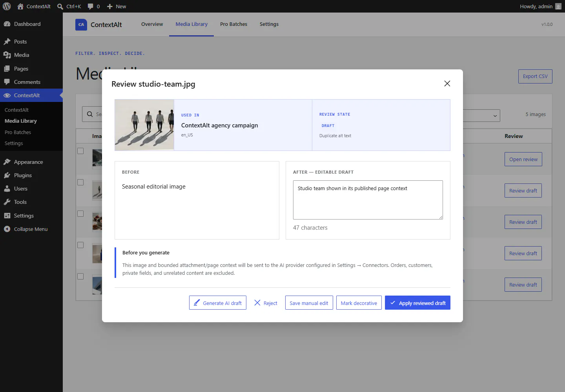Click the 'en_US' locale label
Image resolution: width=565 pixels, height=392 pixels.
pos(187,135)
